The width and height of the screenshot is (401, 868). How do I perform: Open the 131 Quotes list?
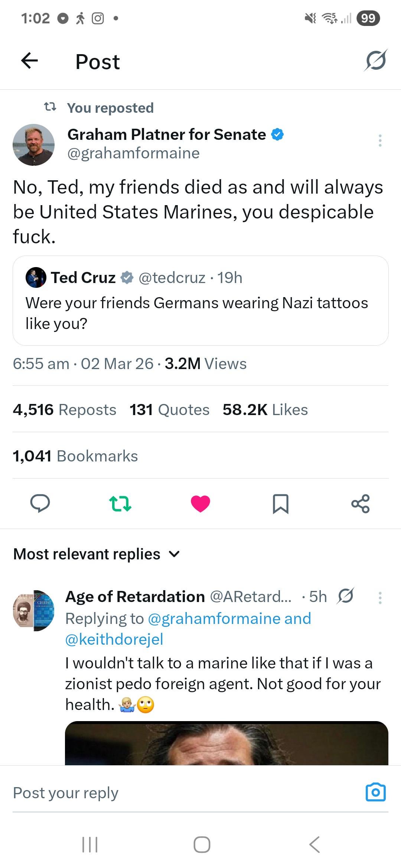point(169,410)
